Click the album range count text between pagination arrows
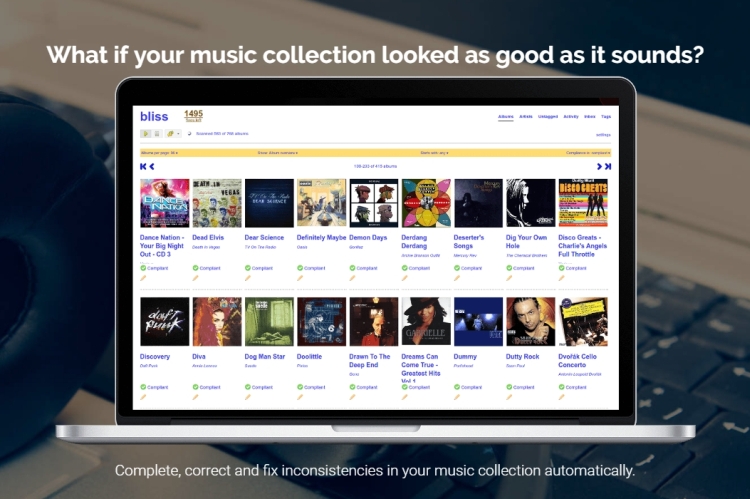The height and width of the screenshot is (499, 750). [375, 166]
